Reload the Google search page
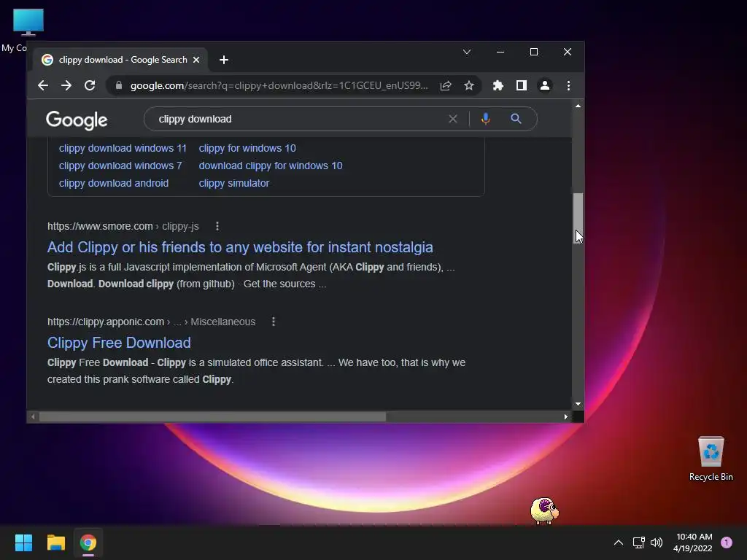The height and width of the screenshot is (560, 747). [90, 86]
